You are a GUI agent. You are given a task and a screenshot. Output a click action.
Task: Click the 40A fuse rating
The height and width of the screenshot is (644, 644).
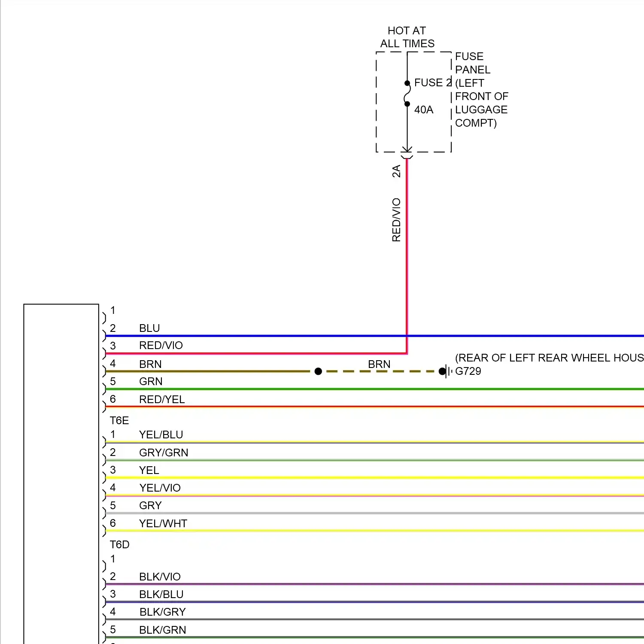[x=424, y=109]
